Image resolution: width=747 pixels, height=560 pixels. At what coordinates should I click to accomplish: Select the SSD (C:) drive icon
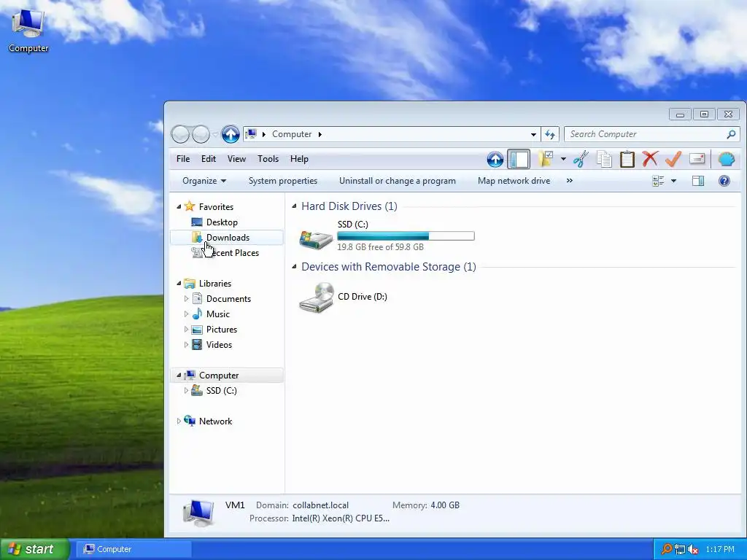(x=316, y=239)
